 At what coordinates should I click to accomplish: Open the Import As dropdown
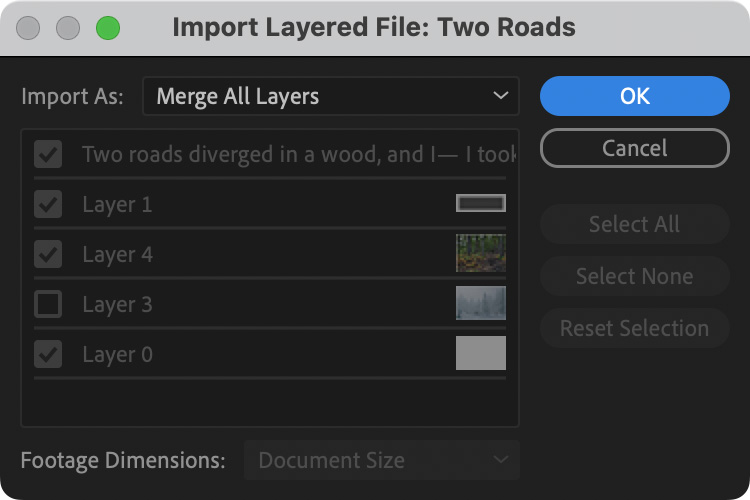point(330,97)
